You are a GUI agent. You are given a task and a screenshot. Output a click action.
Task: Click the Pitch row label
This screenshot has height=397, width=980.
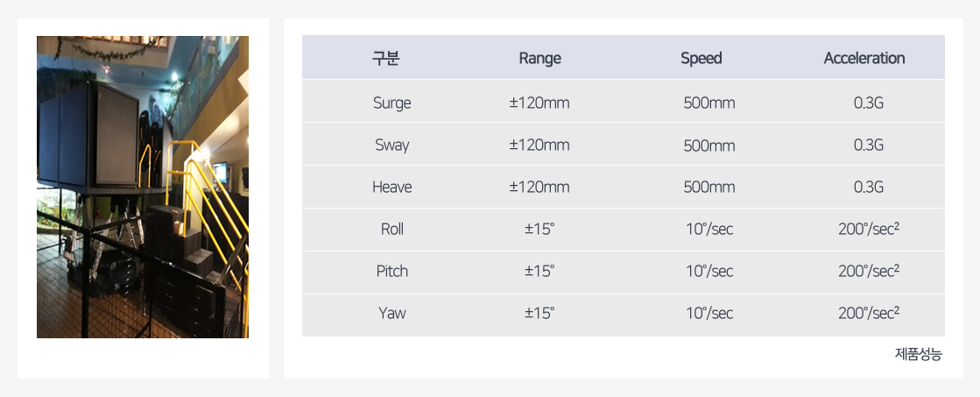coord(391,272)
